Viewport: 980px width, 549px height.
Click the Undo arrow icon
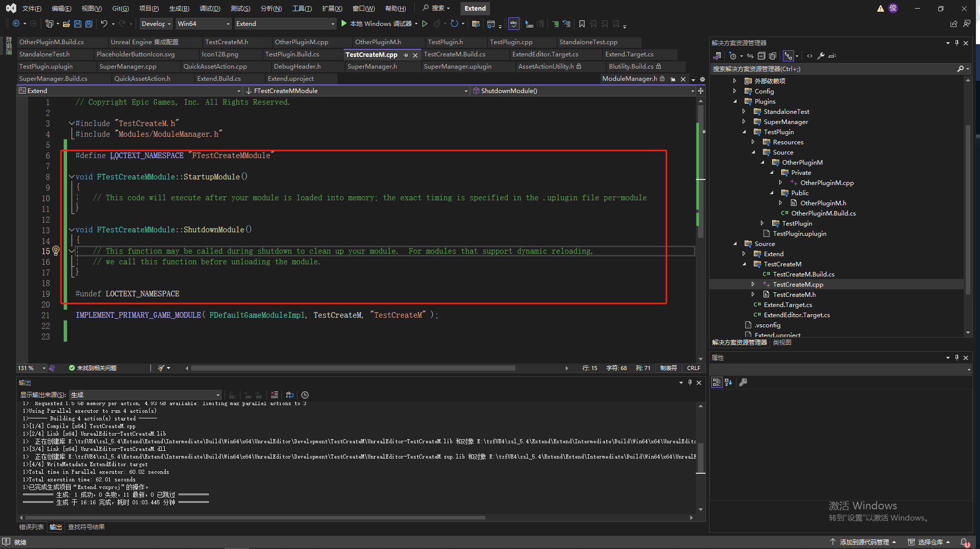pyautogui.click(x=104, y=24)
